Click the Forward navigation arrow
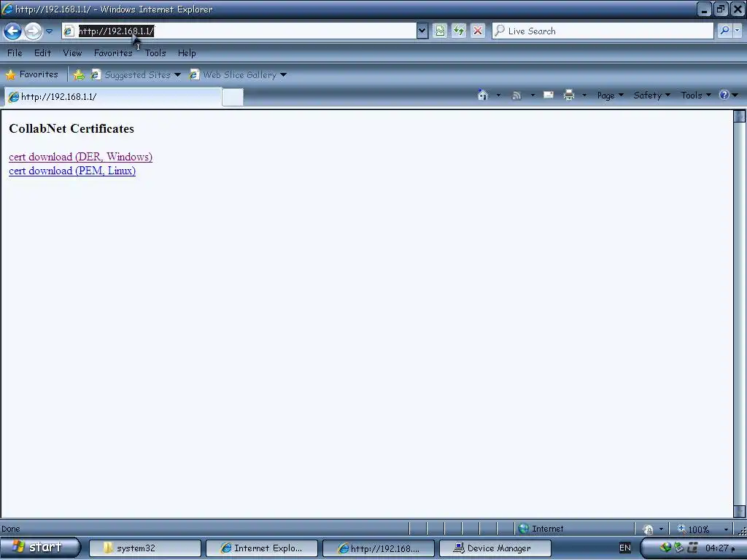Screen dimensions: 747x560 [33, 31]
